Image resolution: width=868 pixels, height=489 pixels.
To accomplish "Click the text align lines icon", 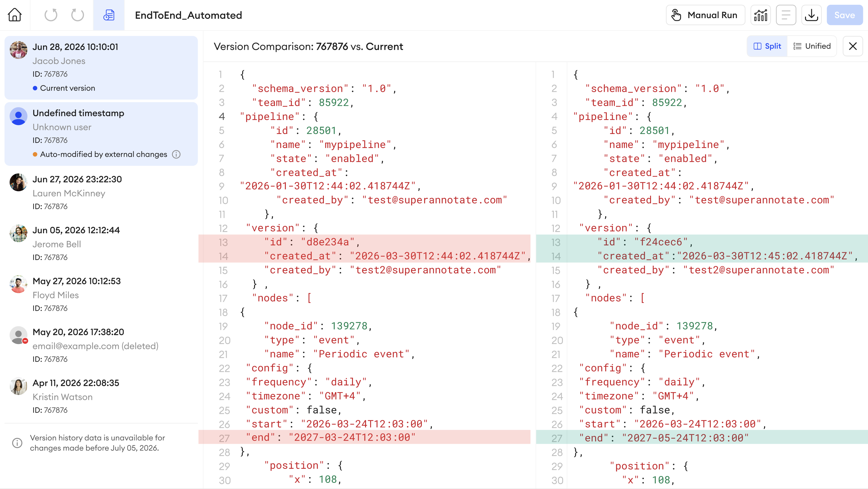I will pos(786,15).
